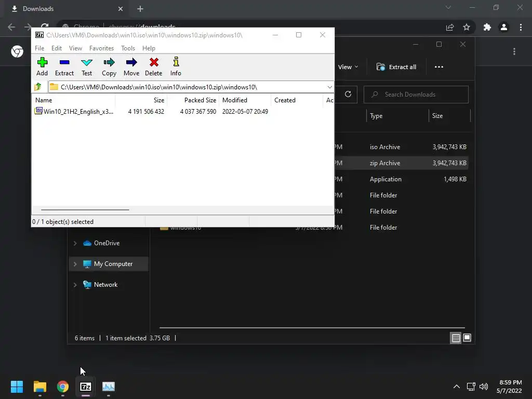Open Chrome three-dot main menu
532x399 pixels.
click(x=521, y=27)
